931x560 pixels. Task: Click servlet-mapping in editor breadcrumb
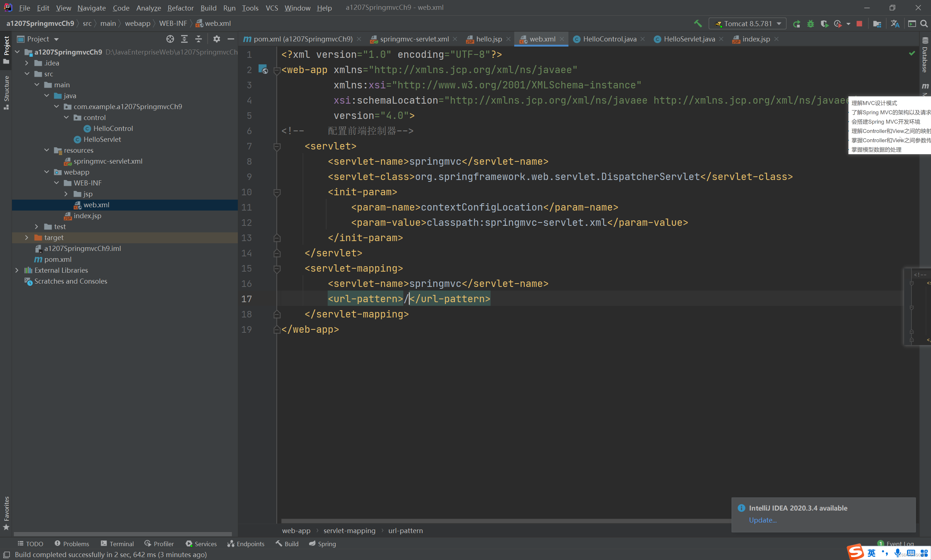click(349, 531)
